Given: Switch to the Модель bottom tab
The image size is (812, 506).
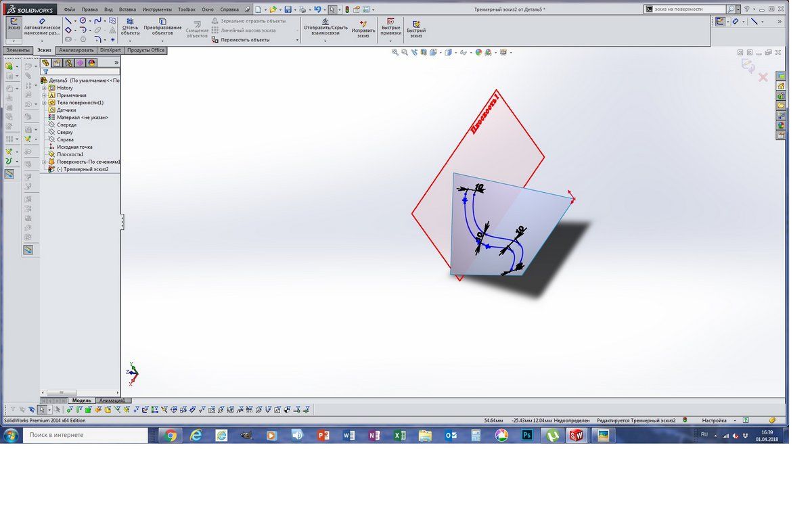Looking at the screenshot, I should (81, 400).
